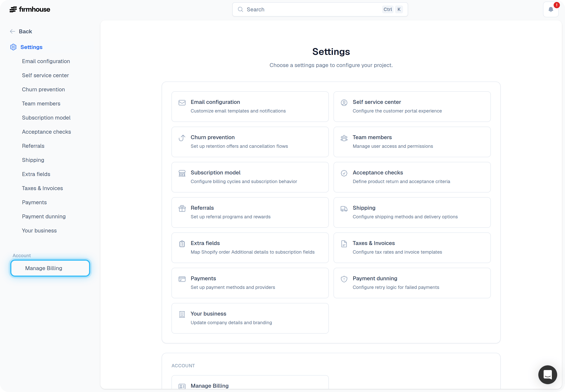Open Acceptance checks in sidebar

(x=46, y=132)
